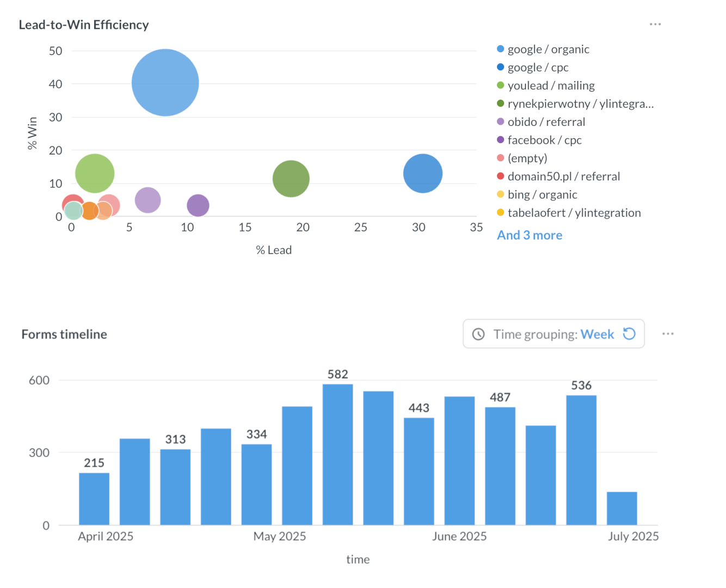
Task: Click the clock icon in the Time grouping control
Action: pyautogui.click(x=478, y=334)
